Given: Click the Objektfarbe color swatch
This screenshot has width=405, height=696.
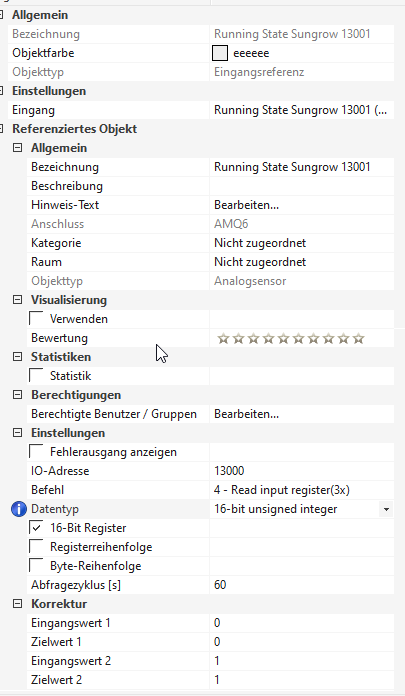Looking at the screenshot, I should pos(220,53).
